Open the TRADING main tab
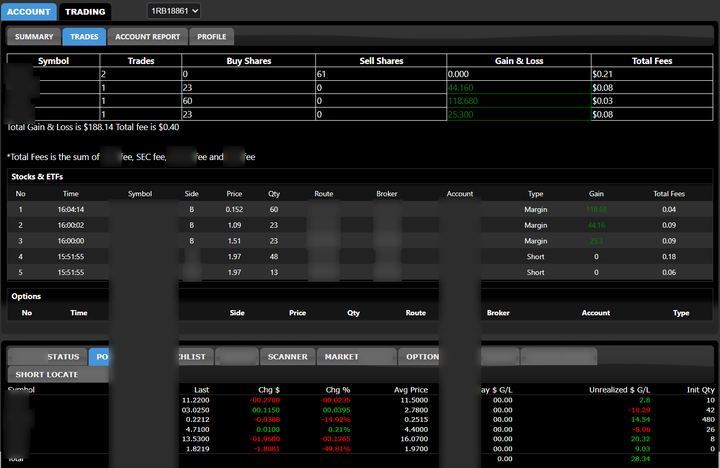Viewport: 720px width, 468px height. click(x=85, y=11)
